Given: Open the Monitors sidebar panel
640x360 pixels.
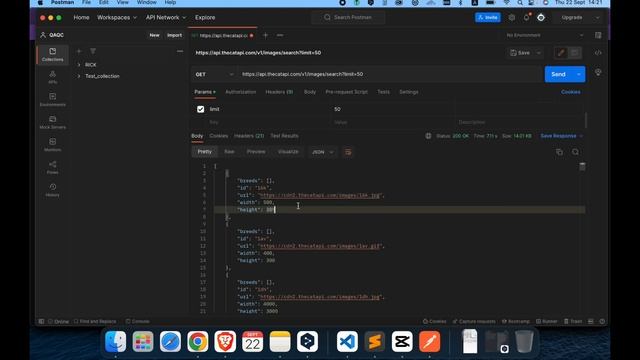Looking at the screenshot, I should click(x=53, y=144).
